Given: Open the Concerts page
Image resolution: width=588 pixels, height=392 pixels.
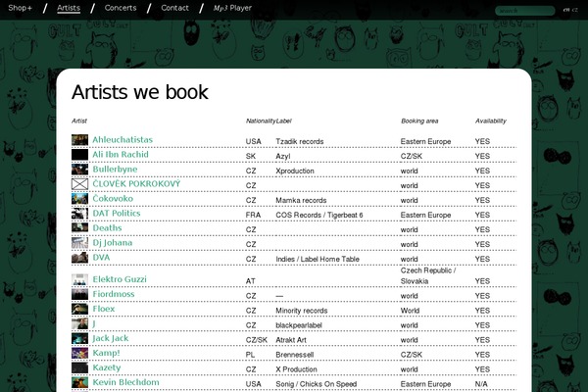Looking at the screenshot, I should point(121,8).
